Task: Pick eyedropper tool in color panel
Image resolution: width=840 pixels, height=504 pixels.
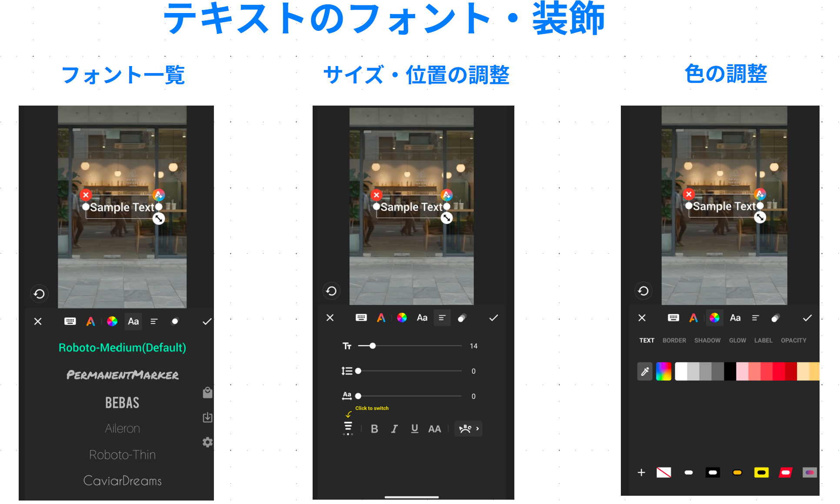Action: click(645, 371)
